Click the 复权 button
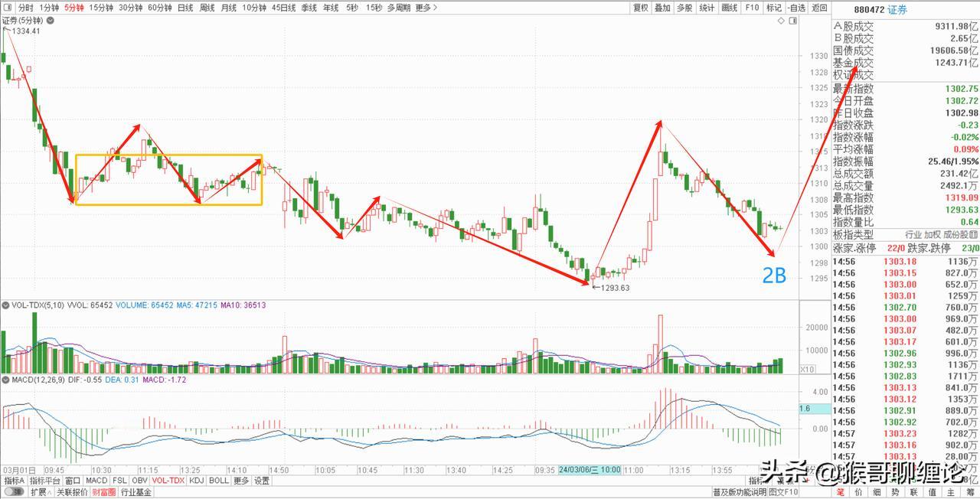Screen dimensions: 980x499 point(641,8)
